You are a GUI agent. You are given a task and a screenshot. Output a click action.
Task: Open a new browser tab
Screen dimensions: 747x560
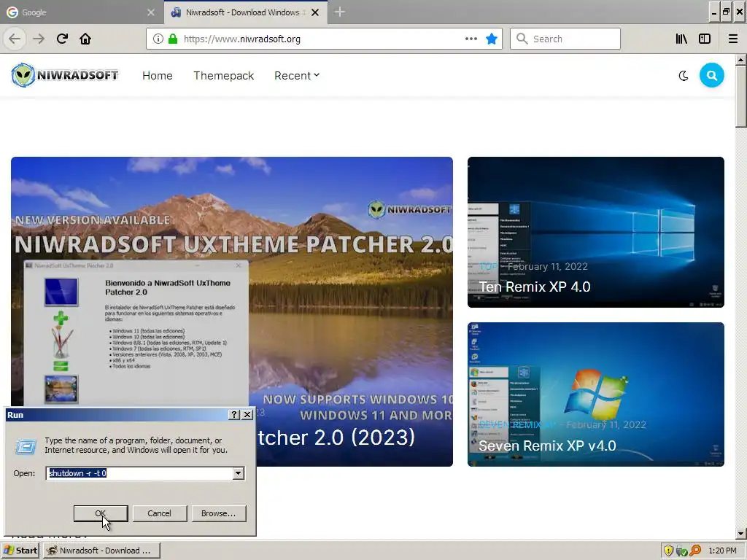tap(339, 12)
